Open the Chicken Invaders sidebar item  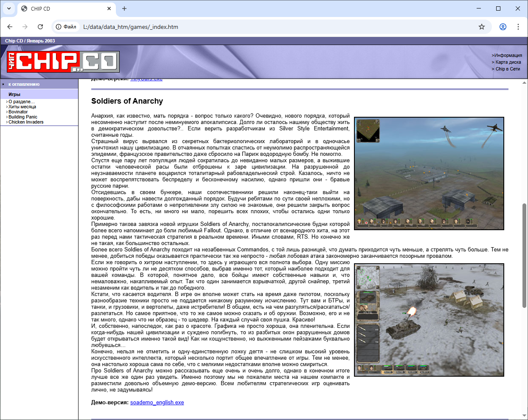point(26,122)
